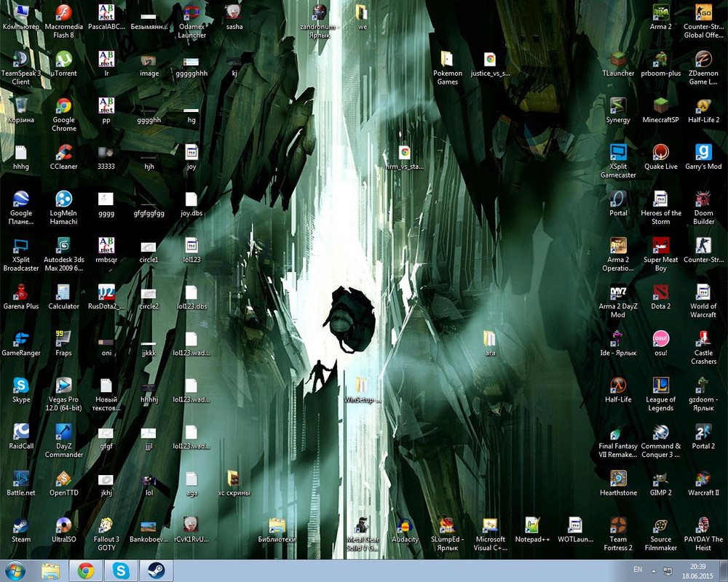Select the UltraISO desktop icon
The height and width of the screenshot is (582, 728).
click(63, 530)
